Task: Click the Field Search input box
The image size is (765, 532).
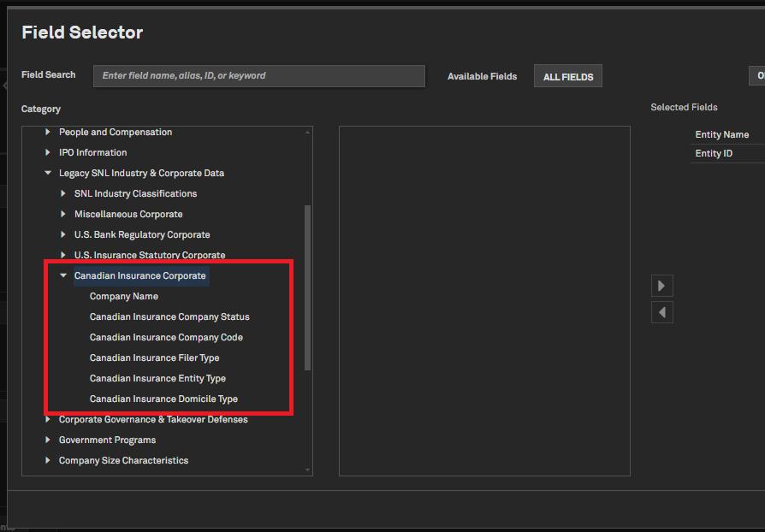Action: click(259, 76)
